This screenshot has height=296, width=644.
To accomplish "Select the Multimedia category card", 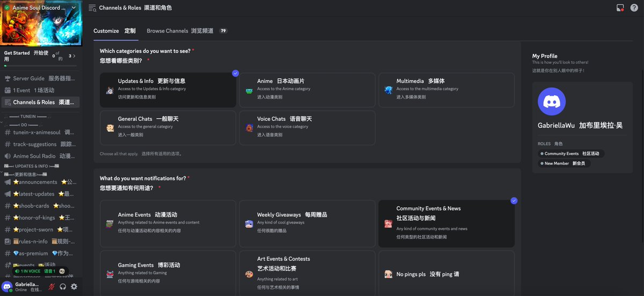I will coord(447,90).
